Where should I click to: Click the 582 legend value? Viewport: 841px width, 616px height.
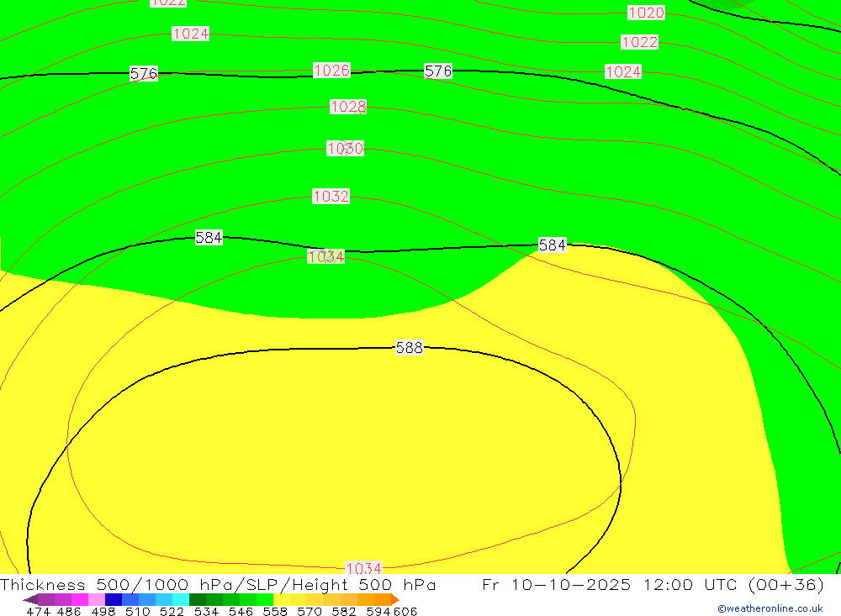tap(344, 611)
